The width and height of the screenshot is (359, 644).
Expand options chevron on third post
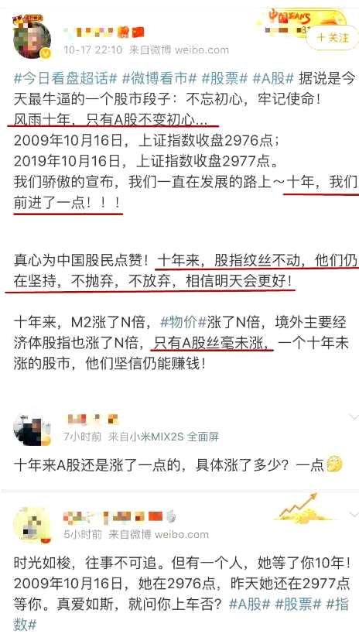point(354,514)
